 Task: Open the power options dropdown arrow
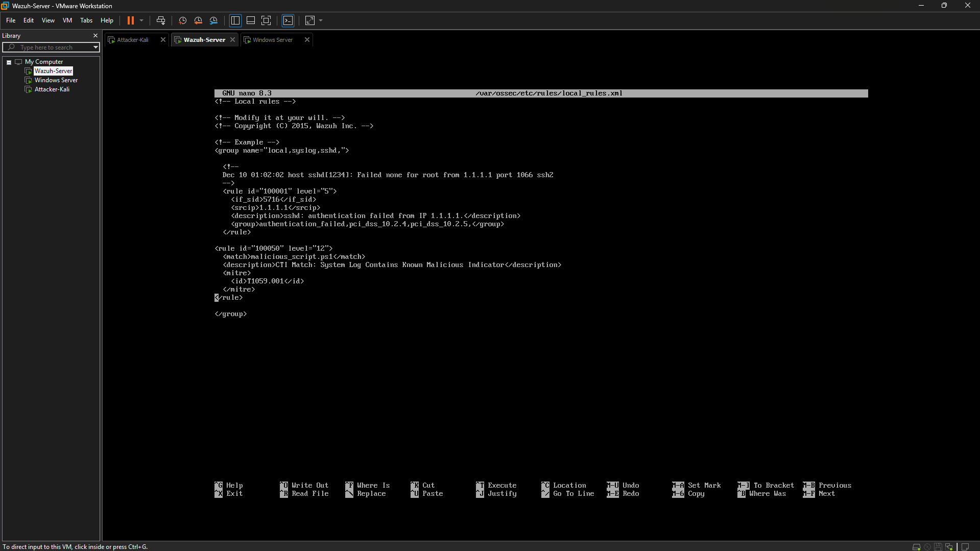click(141, 20)
